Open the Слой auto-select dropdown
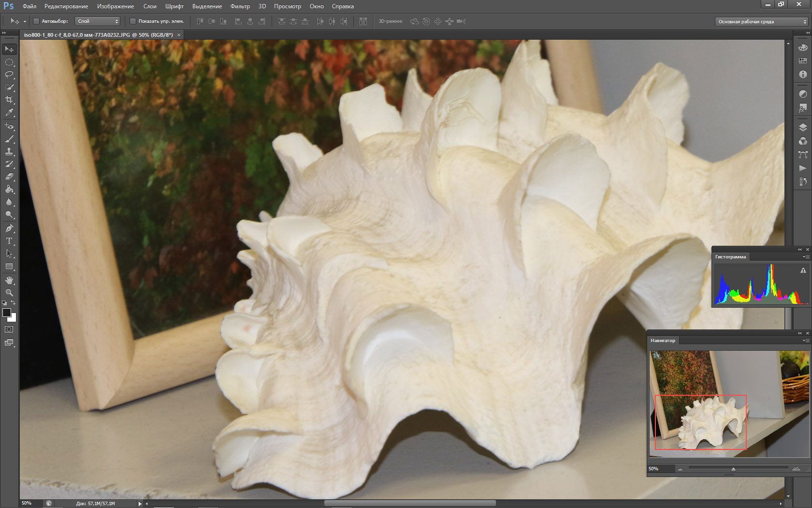812x508 pixels. (x=98, y=21)
